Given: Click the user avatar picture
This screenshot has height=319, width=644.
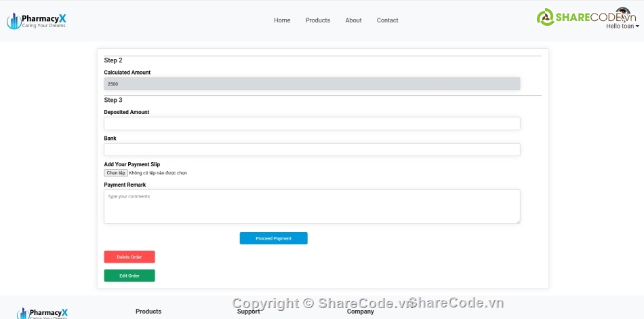Looking at the screenshot, I should 622,14.
